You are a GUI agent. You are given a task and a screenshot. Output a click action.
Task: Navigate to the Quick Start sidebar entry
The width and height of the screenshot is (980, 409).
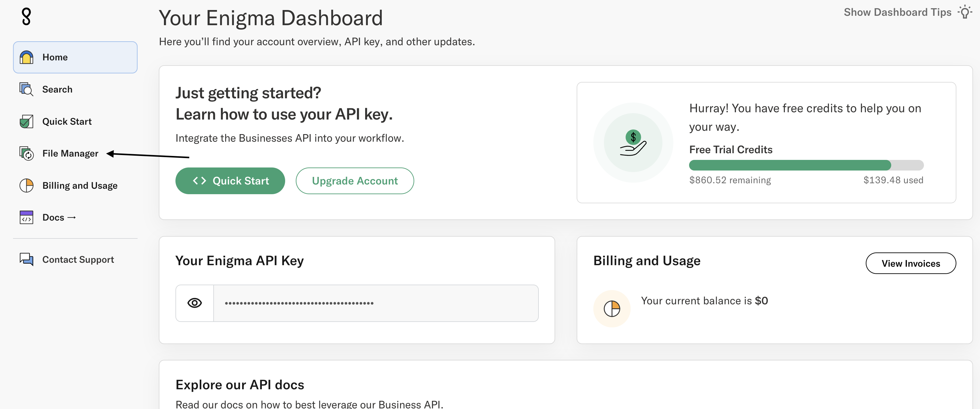(67, 121)
